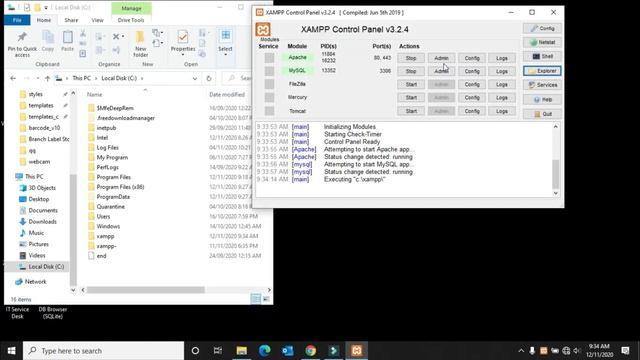Open Admin for the Apache module
Viewport: 640px width, 360px height.
441,58
